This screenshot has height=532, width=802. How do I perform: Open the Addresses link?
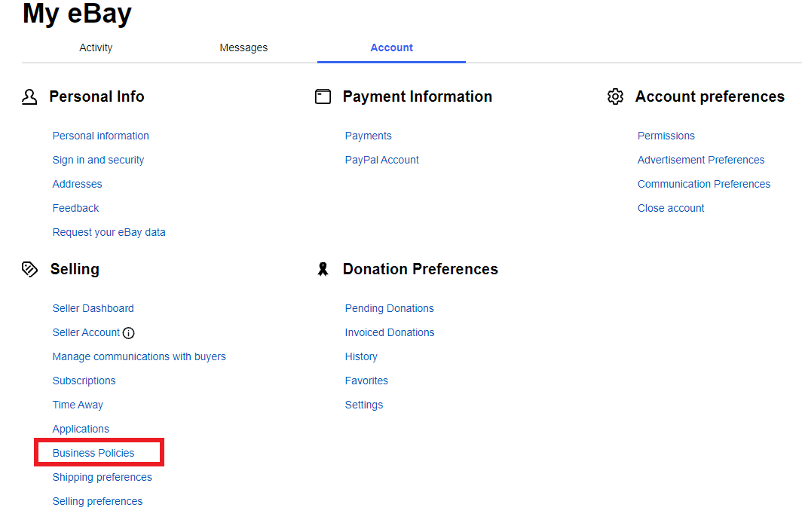point(77,184)
